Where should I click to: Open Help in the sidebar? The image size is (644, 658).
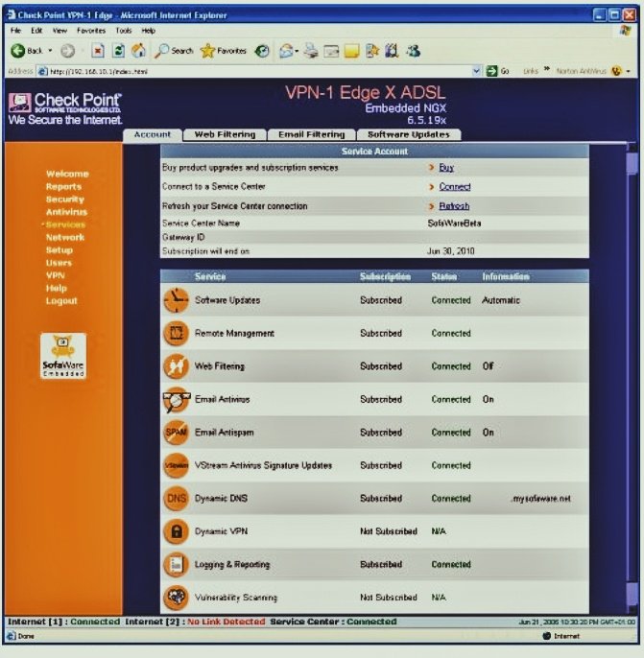pyautogui.click(x=57, y=289)
